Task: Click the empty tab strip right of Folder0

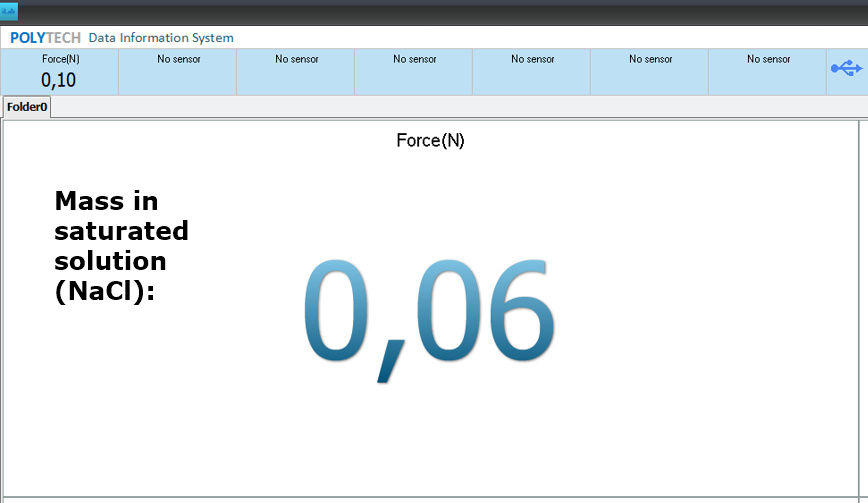Action: 450,107
